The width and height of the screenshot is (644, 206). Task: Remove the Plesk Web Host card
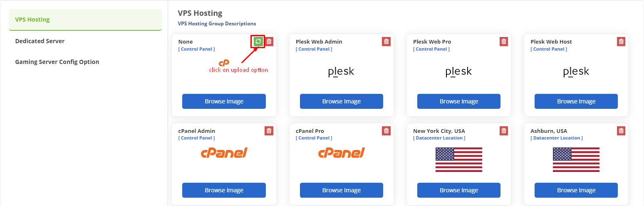pyautogui.click(x=621, y=42)
